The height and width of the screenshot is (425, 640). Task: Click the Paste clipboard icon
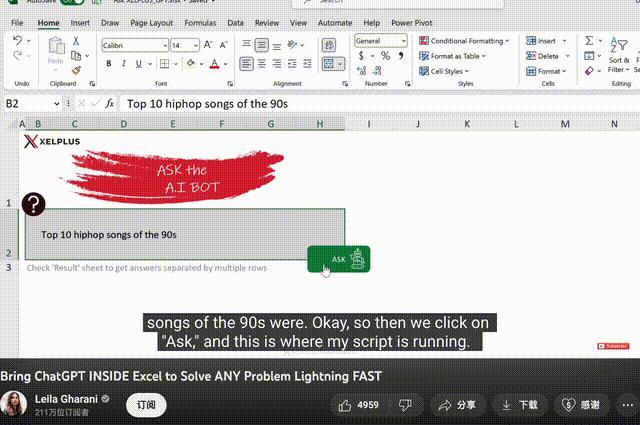[56, 46]
